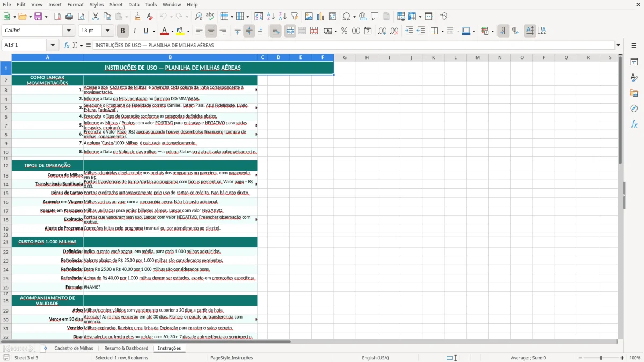Switch to Resumo & Dashboard sheet tab
644x362 pixels.
126,348
